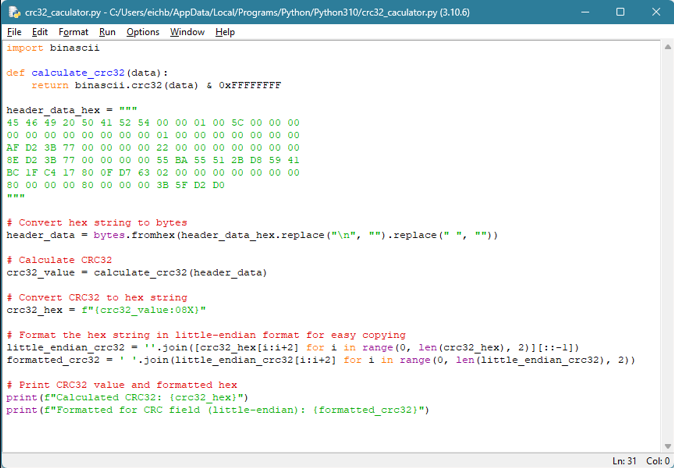Open the Window menu
Viewport: 674px width, 468px height.
187,32
